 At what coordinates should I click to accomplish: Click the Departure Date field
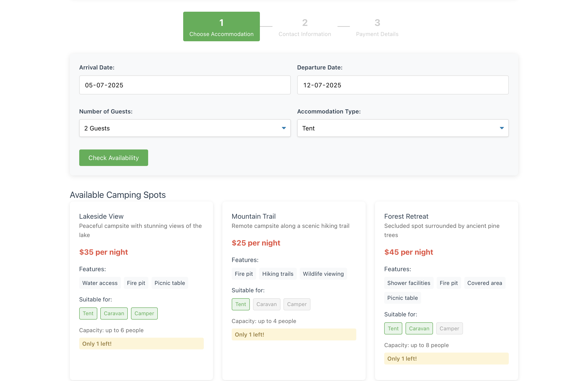[x=403, y=85]
